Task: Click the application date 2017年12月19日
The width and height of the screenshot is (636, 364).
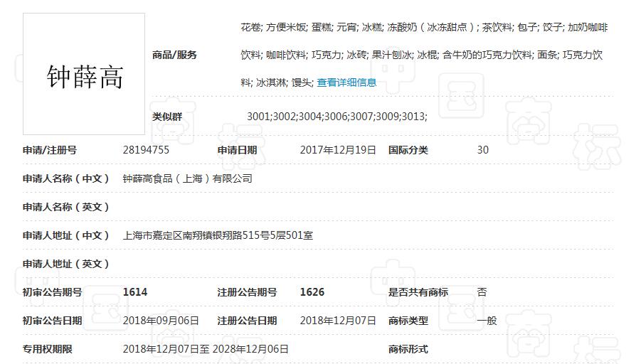Action: point(338,150)
